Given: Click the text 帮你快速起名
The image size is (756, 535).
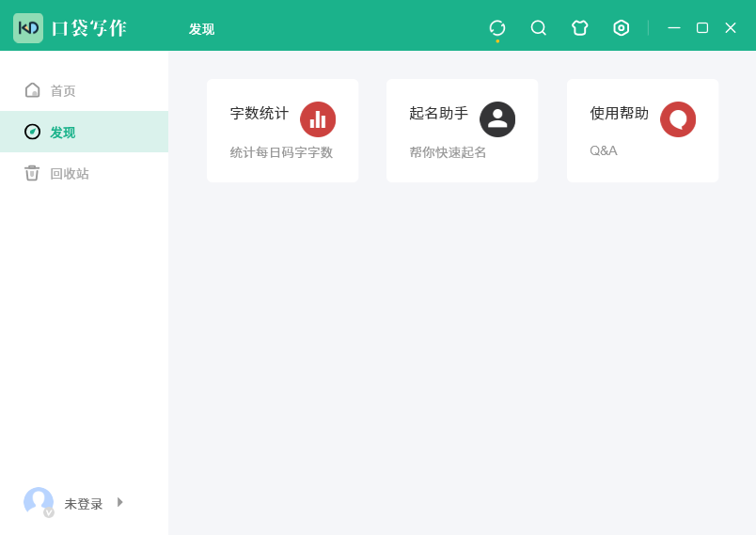Looking at the screenshot, I should 448,152.
